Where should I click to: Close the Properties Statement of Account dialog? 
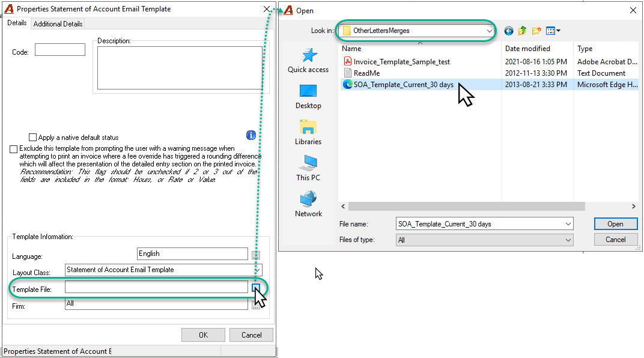(x=267, y=9)
